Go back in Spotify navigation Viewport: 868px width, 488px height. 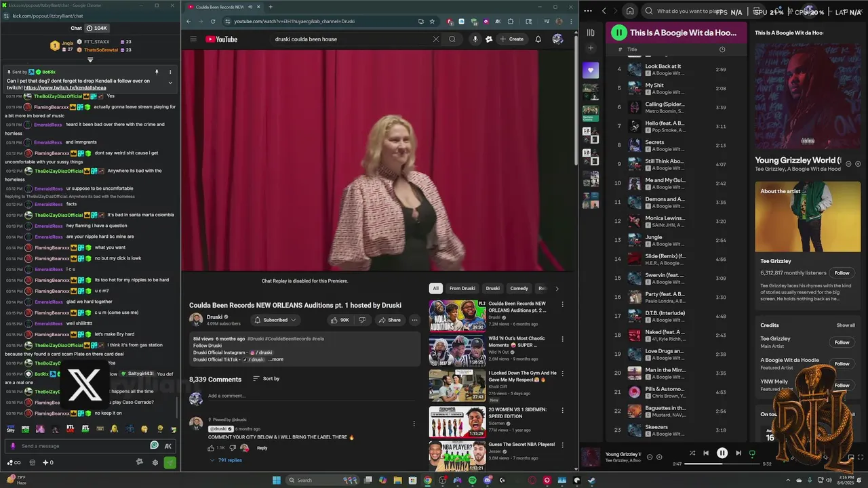point(604,11)
